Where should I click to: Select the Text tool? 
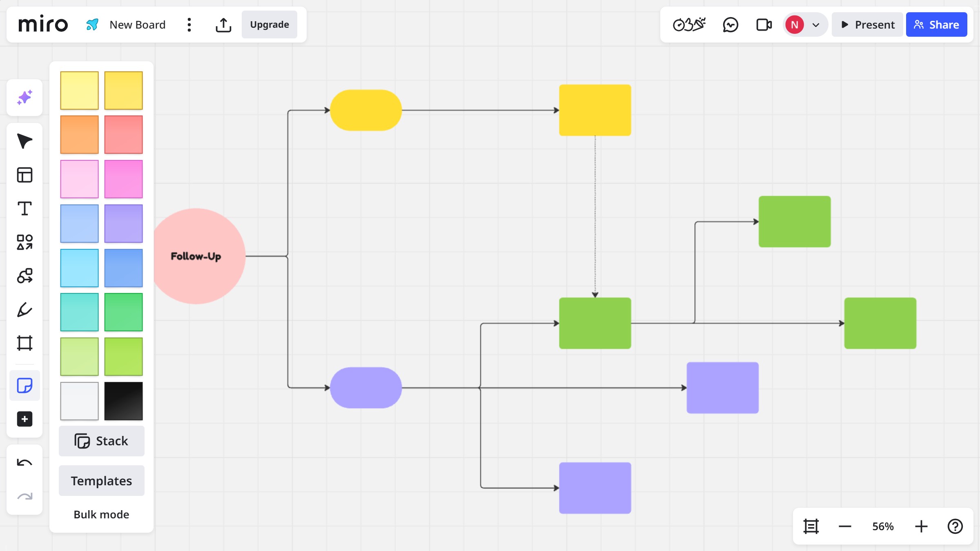coord(24,209)
